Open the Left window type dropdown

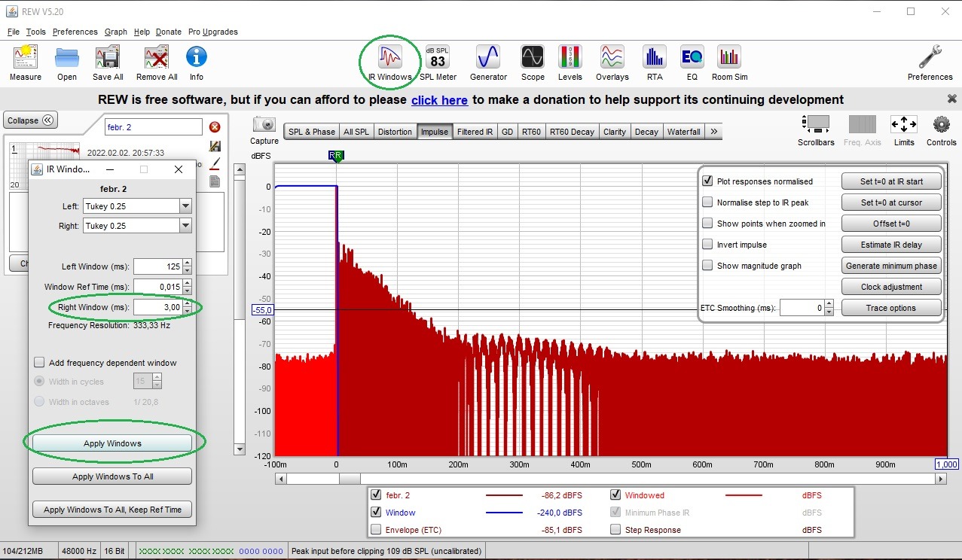185,206
